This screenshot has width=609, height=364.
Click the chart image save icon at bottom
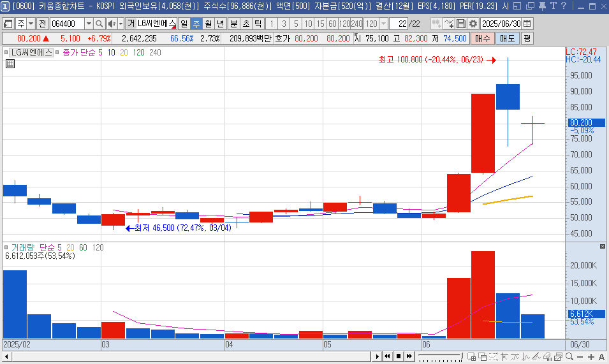559,356
